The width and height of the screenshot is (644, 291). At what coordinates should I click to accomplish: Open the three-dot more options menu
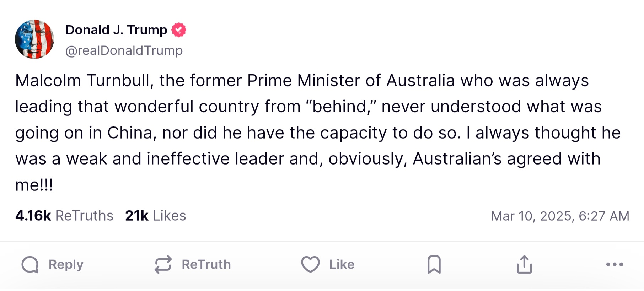[x=615, y=264]
